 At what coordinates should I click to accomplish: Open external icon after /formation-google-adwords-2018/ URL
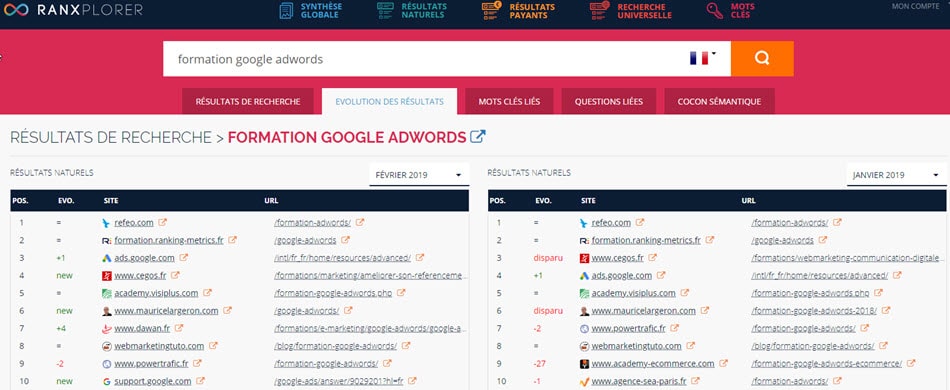[x=885, y=310]
